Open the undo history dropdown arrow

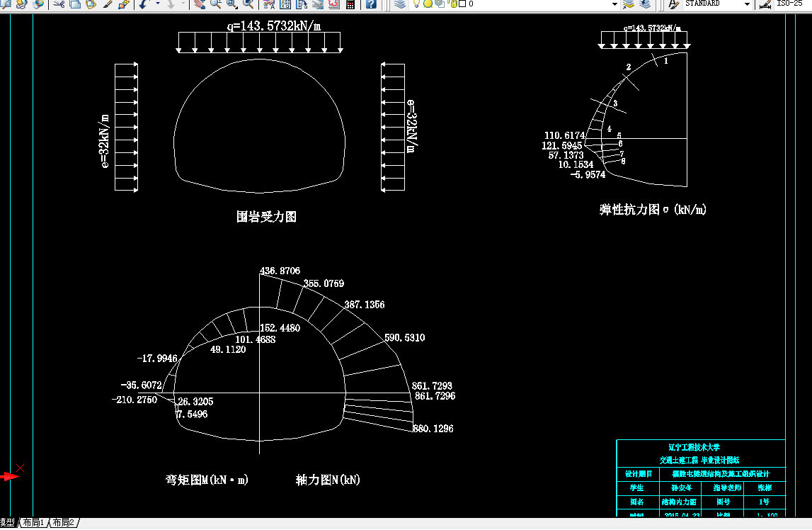[157, 4]
